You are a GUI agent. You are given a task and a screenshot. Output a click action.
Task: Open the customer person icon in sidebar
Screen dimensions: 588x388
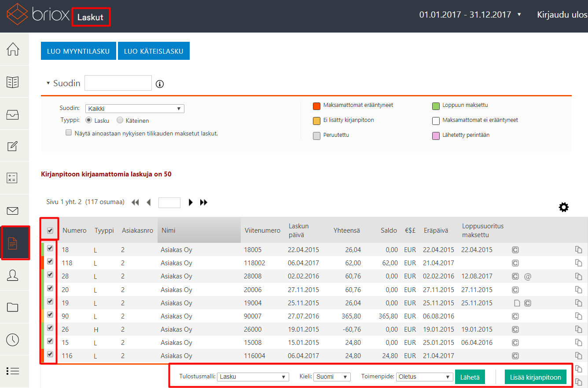click(13, 275)
